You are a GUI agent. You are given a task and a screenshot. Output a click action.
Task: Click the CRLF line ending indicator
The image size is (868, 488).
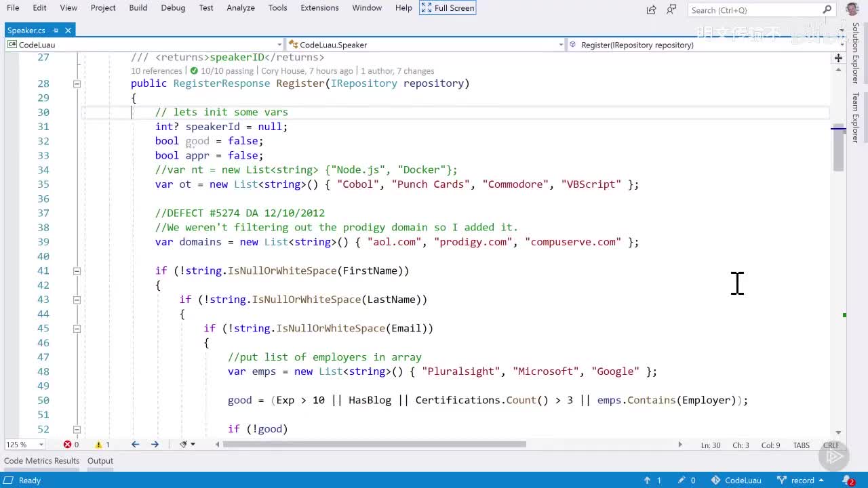point(831,445)
